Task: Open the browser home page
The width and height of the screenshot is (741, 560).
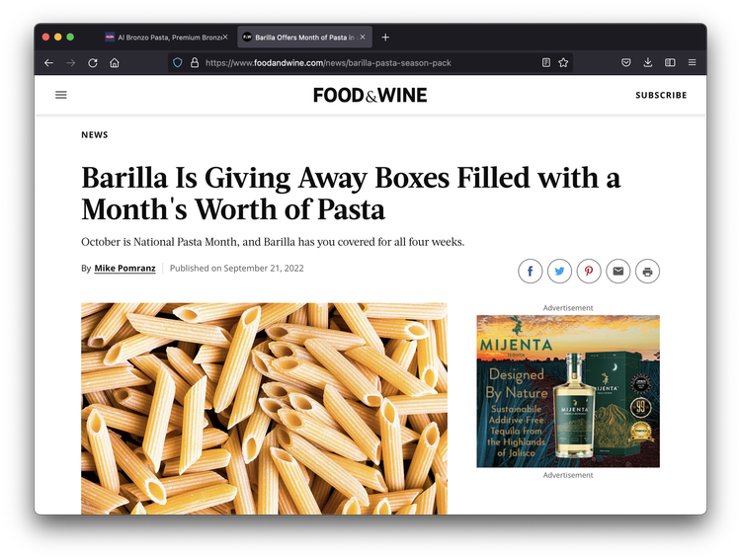Action: click(115, 63)
